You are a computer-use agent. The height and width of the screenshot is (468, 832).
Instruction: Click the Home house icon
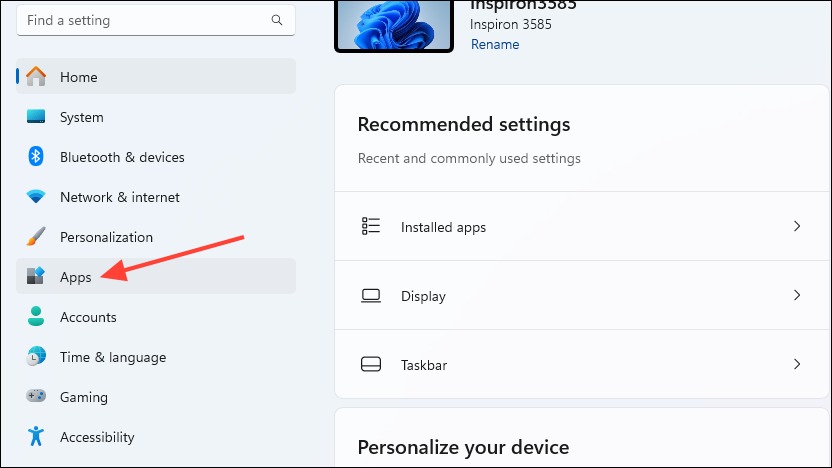click(36, 76)
